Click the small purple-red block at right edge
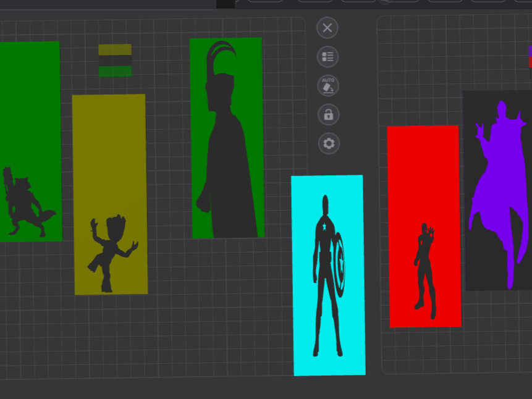The height and width of the screenshot is (399, 532). point(530,62)
